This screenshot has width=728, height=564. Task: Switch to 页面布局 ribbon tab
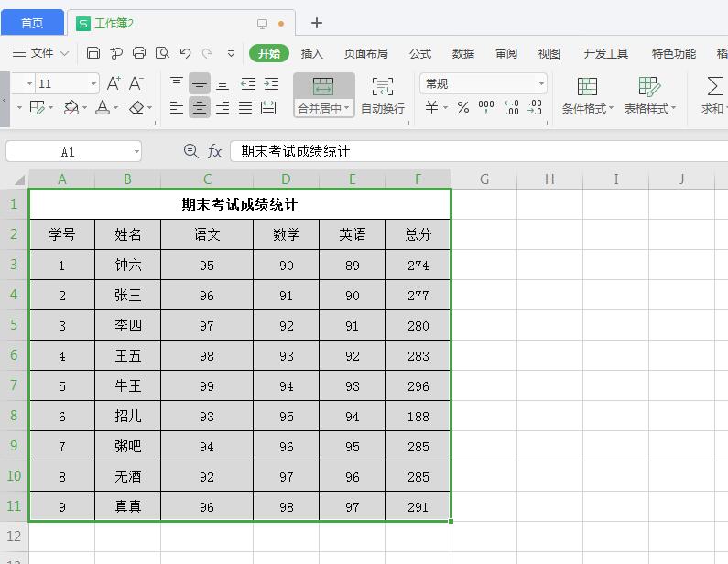[x=366, y=53]
